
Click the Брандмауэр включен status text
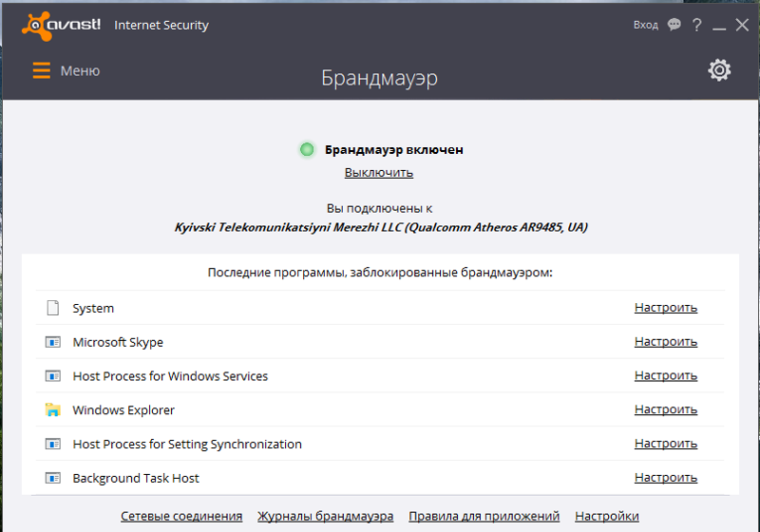pyautogui.click(x=393, y=150)
